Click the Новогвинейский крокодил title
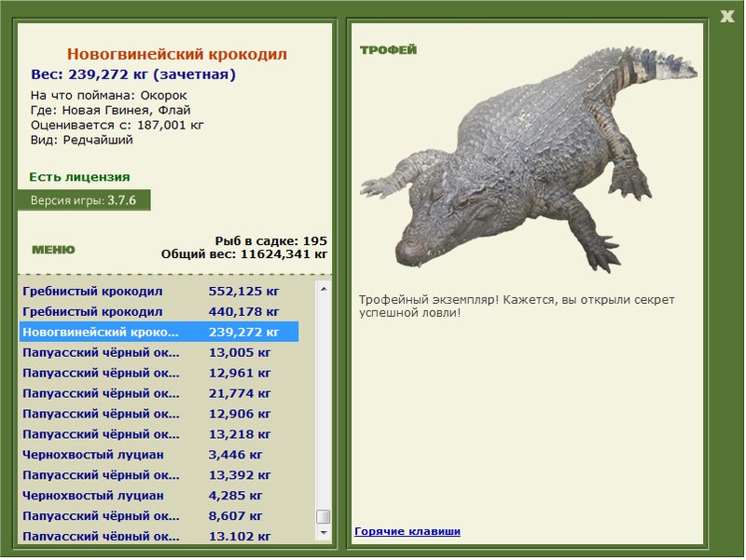The image size is (746, 560). tap(176, 54)
